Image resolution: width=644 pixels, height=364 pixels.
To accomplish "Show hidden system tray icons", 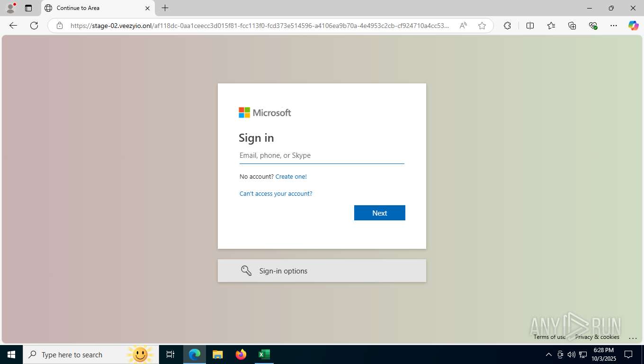I will pyautogui.click(x=548, y=355).
